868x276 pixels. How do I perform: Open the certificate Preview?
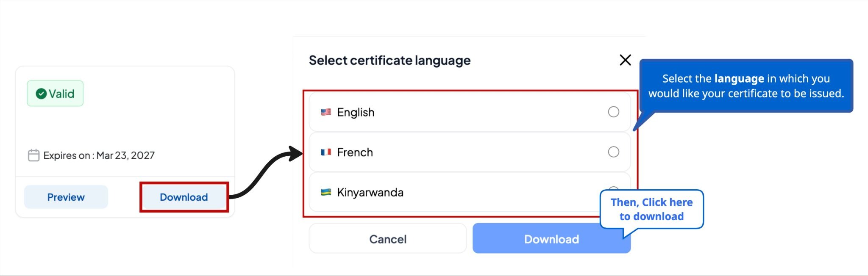click(x=66, y=197)
